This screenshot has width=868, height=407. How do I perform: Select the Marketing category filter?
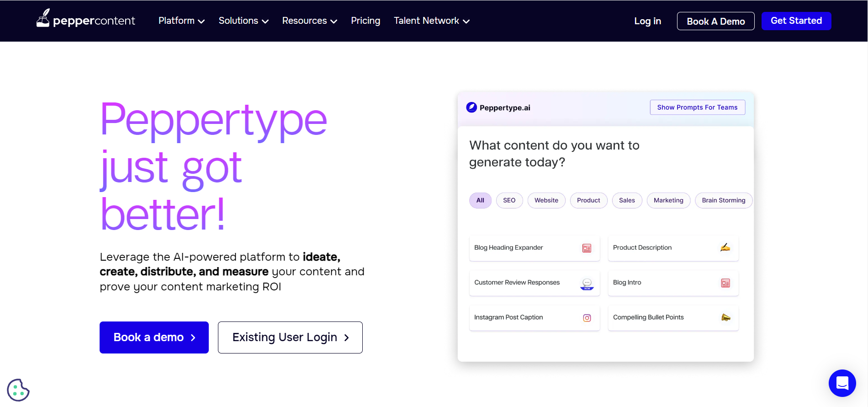point(668,200)
